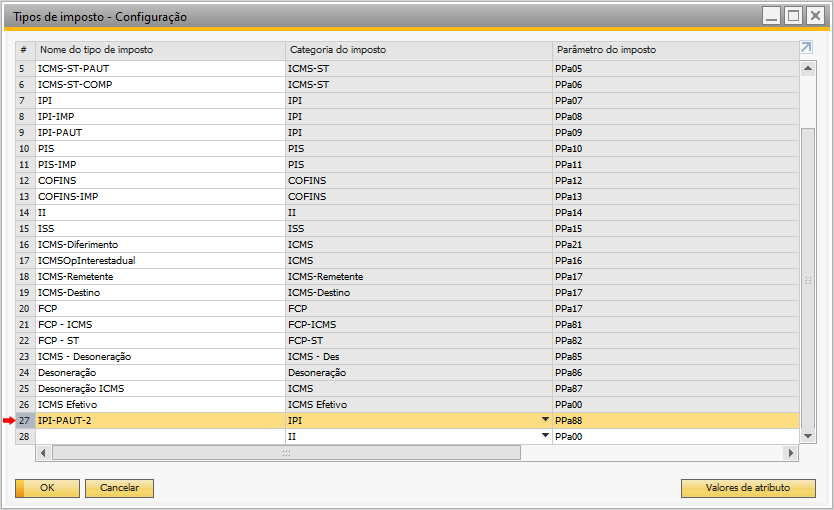Close the configuration window
This screenshot has width=834, height=510.
pyautogui.click(x=815, y=15)
